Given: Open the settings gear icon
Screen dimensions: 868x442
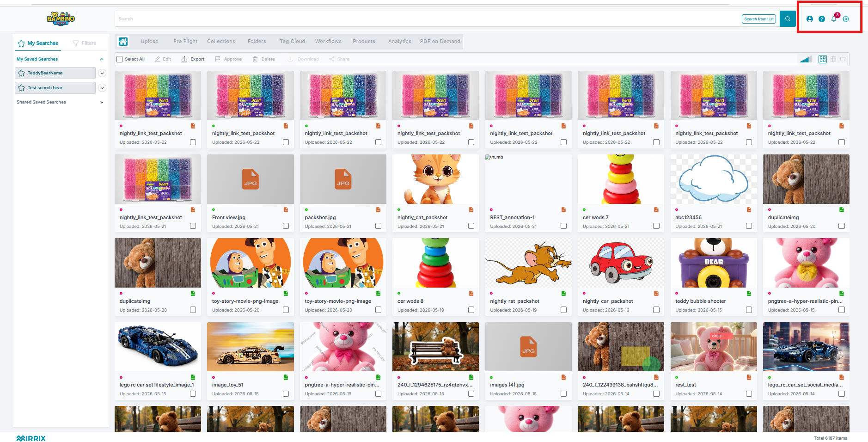Looking at the screenshot, I should [846, 19].
